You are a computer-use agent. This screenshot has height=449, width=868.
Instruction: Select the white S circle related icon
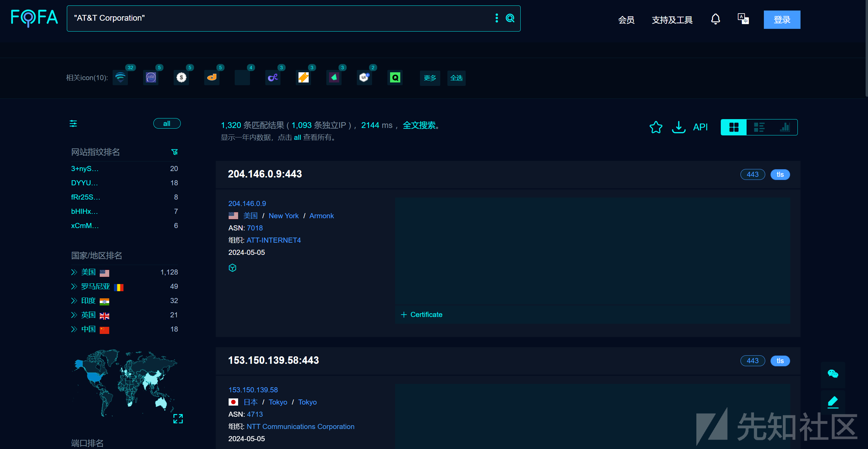pyautogui.click(x=181, y=78)
